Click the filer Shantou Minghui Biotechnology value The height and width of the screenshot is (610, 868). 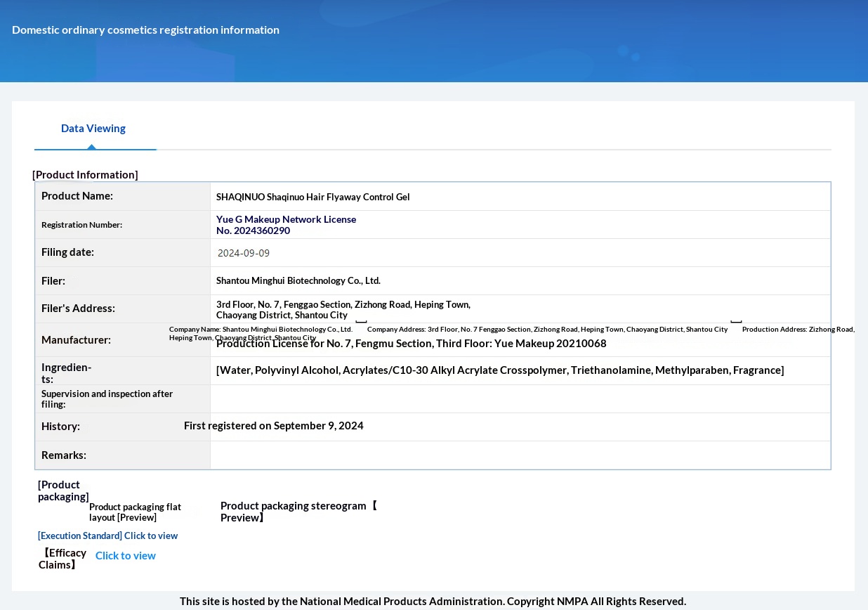tap(298, 281)
